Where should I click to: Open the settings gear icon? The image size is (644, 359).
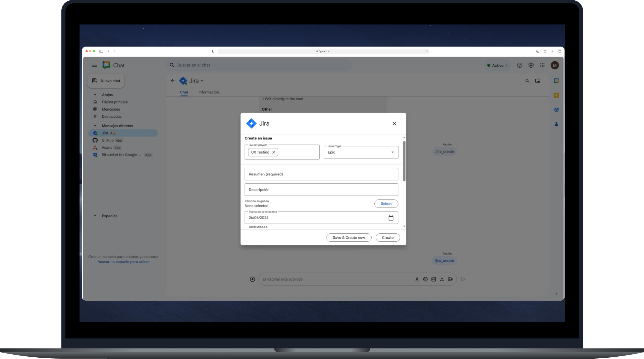click(531, 65)
